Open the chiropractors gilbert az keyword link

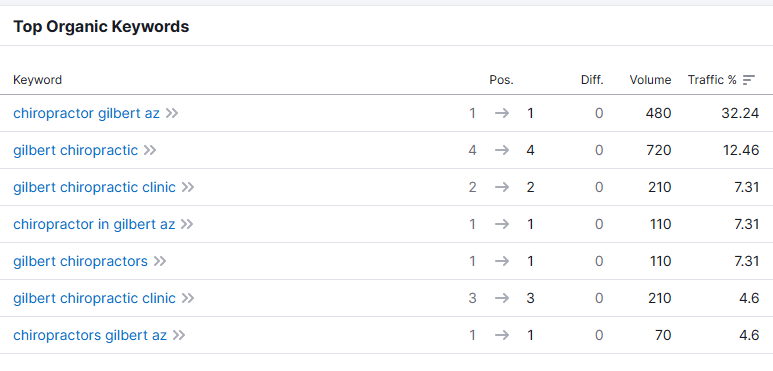click(90, 335)
